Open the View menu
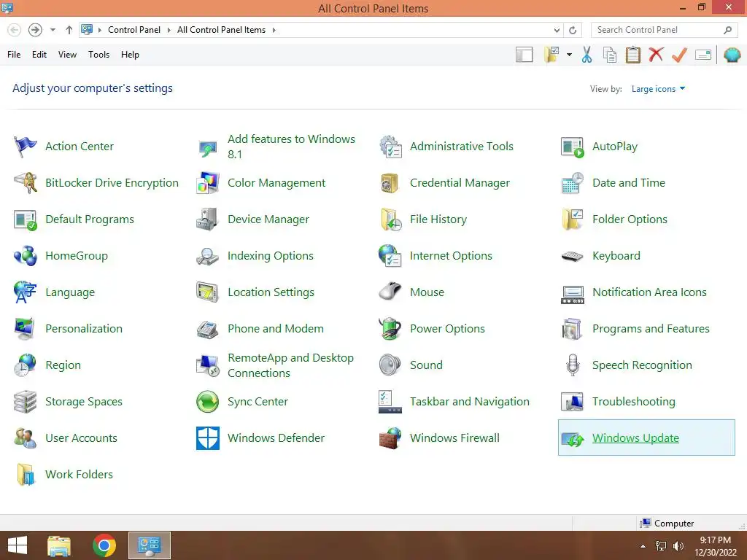747x560 pixels. point(67,55)
